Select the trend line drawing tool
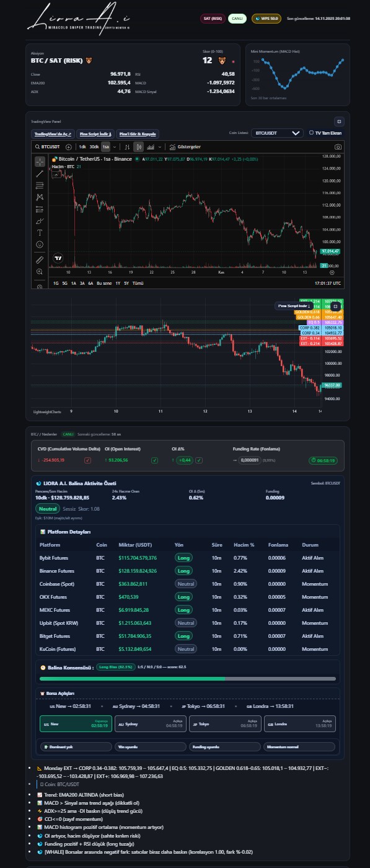The image size is (370, 868). click(x=40, y=174)
